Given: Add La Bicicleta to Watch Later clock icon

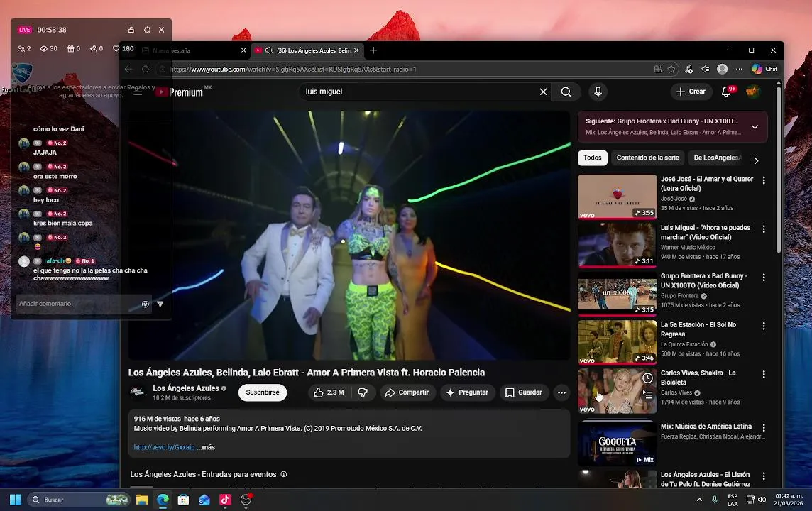Looking at the screenshot, I should (647, 378).
